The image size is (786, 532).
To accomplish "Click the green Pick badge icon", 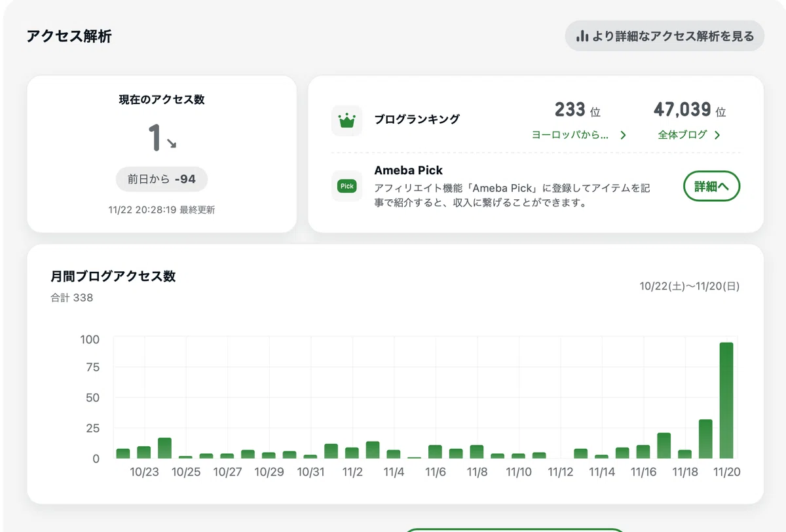I will 346,187.
